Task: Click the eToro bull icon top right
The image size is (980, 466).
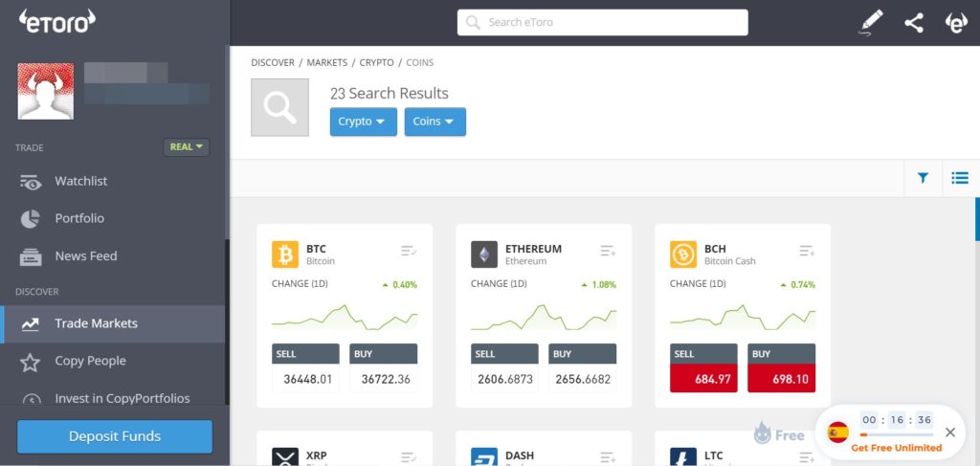Action: 956,23
